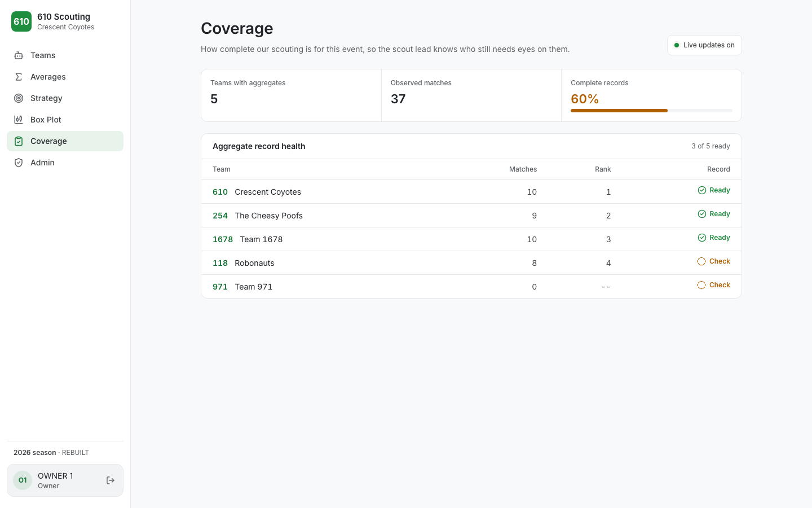
Task: Click the Matches column header
Action: pyautogui.click(x=523, y=169)
